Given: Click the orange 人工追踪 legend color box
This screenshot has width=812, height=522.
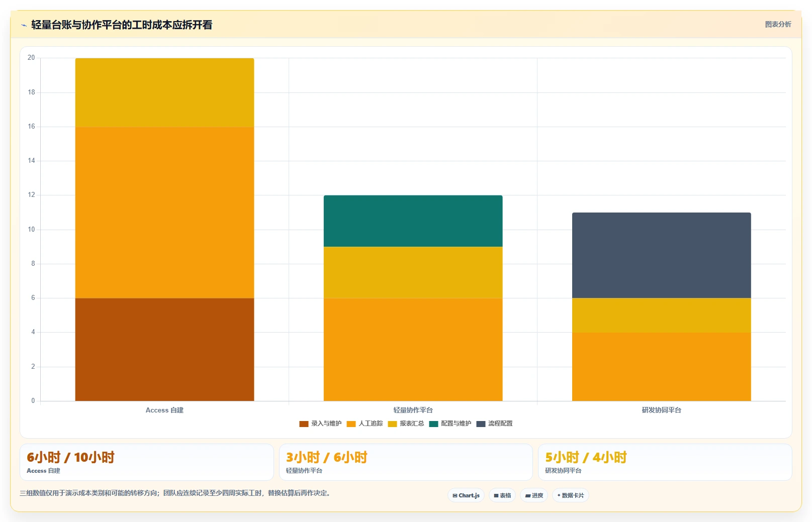Looking at the screenshot, I should coord(351,424).
